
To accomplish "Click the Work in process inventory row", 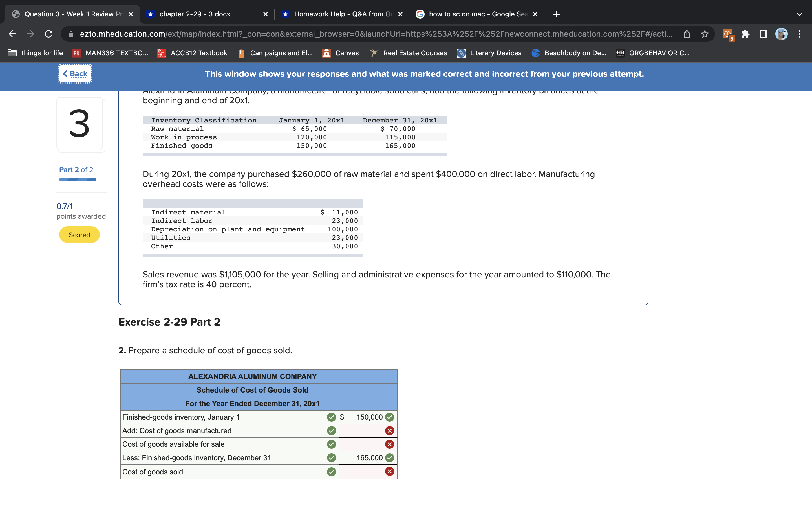I will [295, 137].
